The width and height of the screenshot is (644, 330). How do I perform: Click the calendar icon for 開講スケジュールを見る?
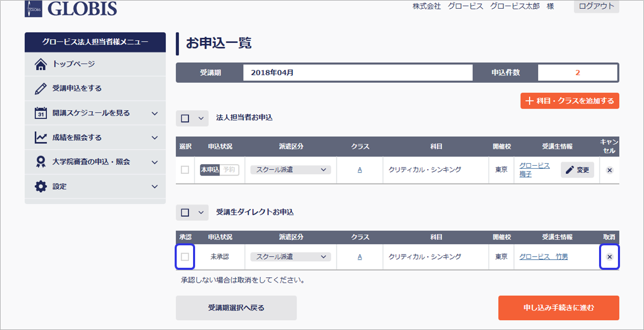coord(41,113)
